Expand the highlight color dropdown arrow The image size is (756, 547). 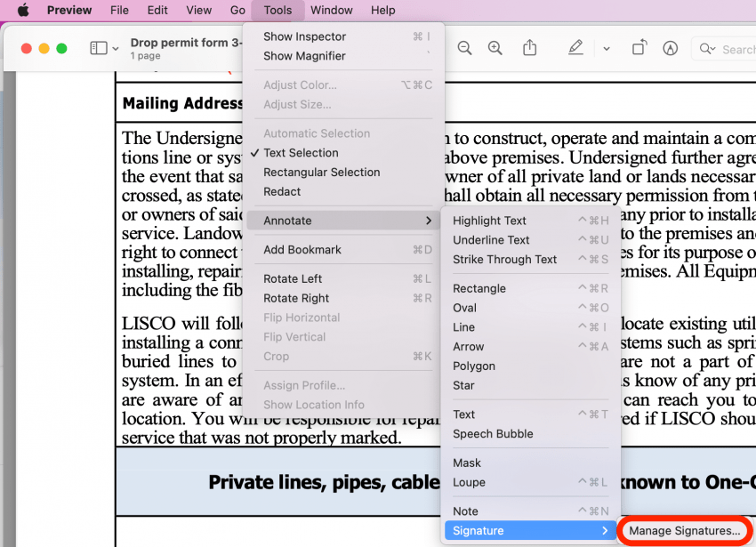pos(606,49)
